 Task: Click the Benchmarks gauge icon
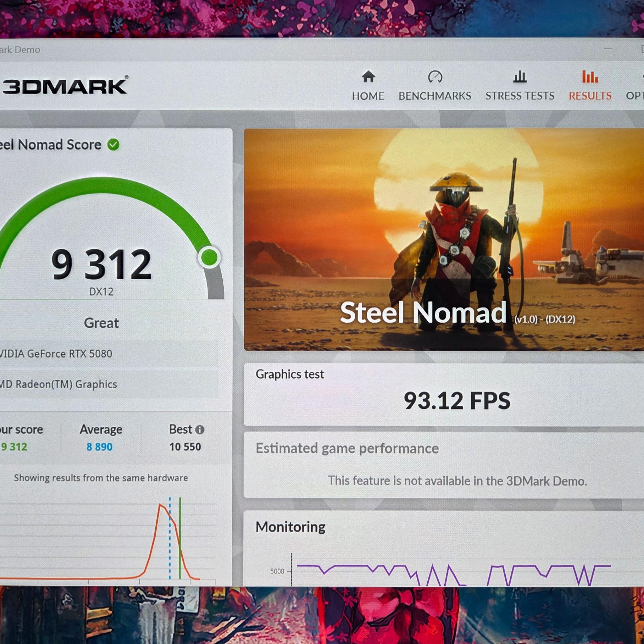(x=435, y=77)
